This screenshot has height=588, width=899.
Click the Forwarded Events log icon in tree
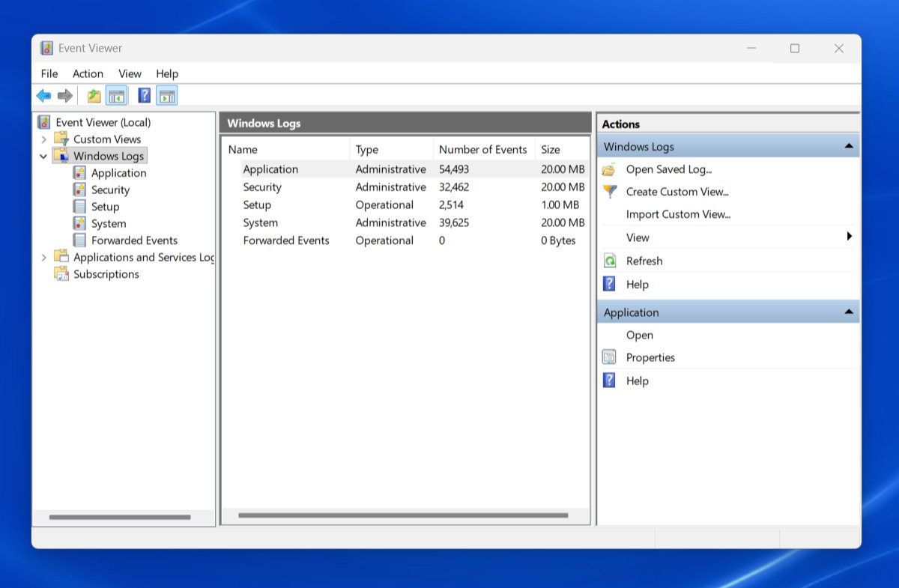79,240
